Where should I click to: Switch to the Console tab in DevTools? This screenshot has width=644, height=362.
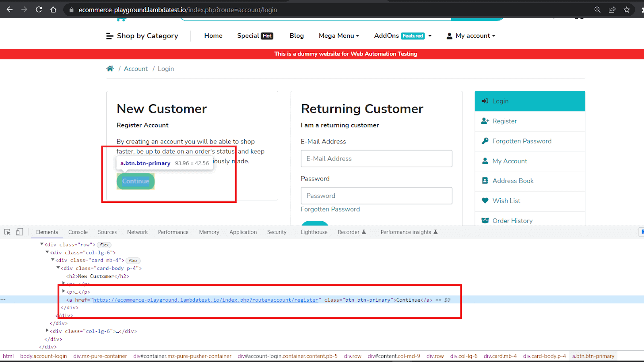pos(78,232)
